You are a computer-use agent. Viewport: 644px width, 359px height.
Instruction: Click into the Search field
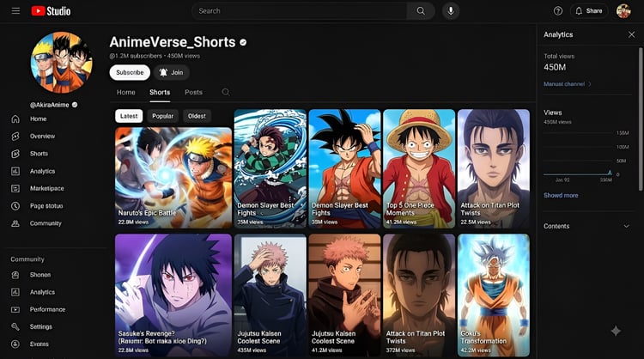tap(300, 11)
